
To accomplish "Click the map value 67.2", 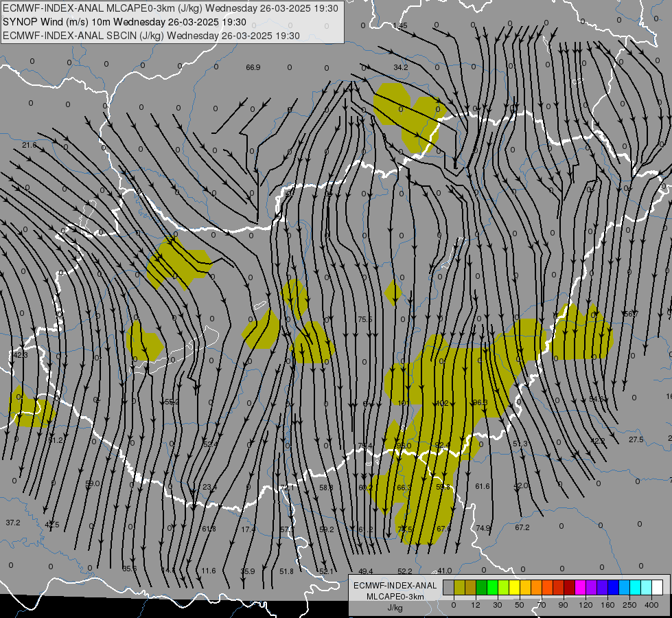I will pyautogui.click(x=522, y=527).
